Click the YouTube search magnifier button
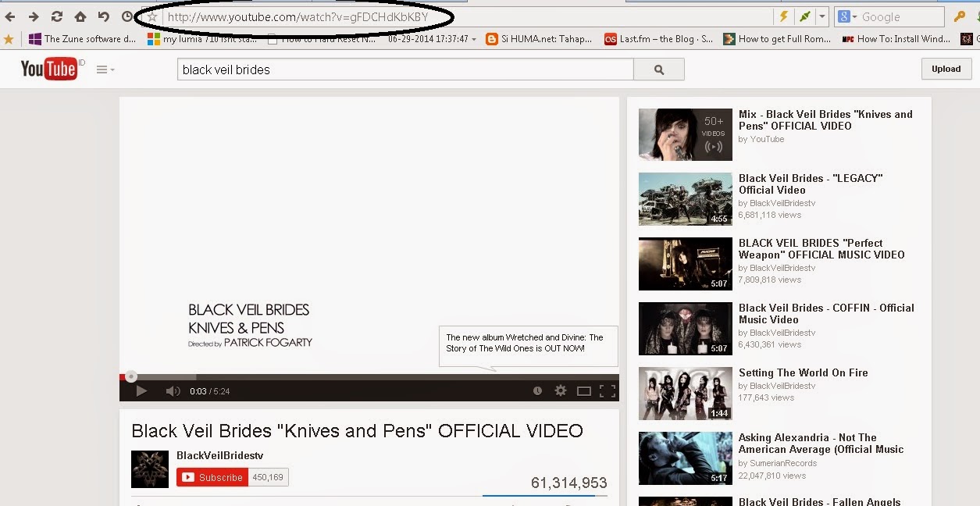Screen dimensions: 980x506 (x=659, y=69)
